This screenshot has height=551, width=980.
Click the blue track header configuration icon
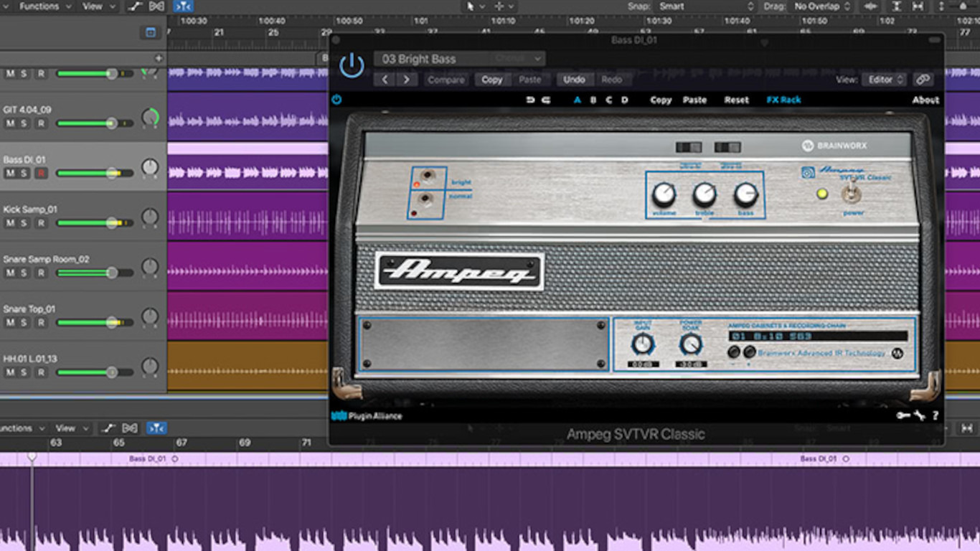150,32
